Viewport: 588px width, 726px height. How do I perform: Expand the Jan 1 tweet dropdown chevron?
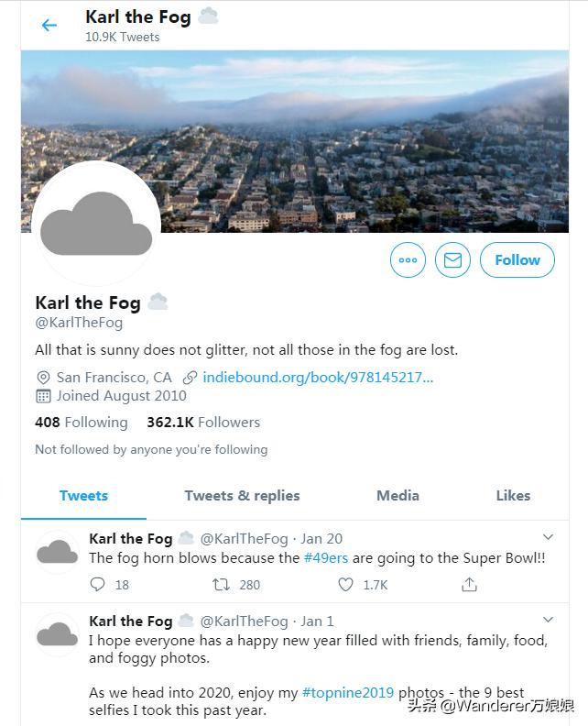(548, 620)
